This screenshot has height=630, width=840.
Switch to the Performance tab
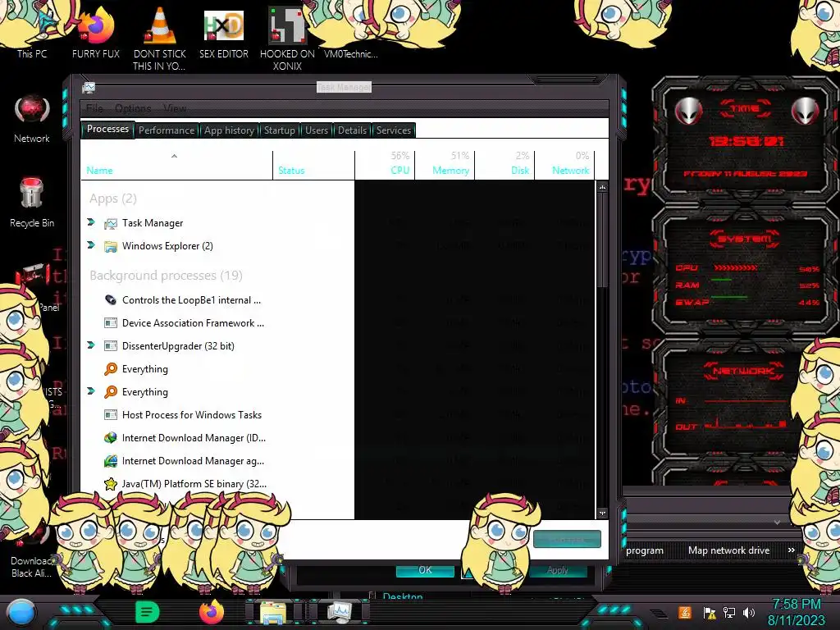click(x=167, y=130)
